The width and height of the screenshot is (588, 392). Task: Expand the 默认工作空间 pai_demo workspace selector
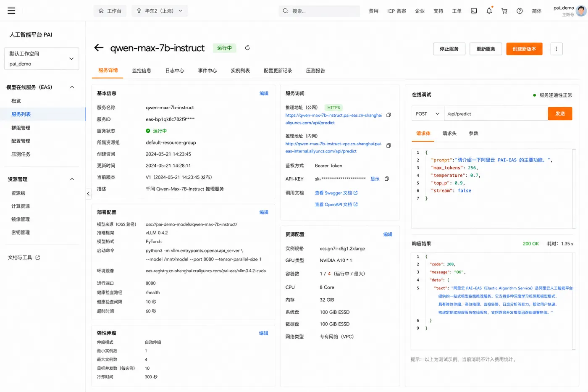[42, 58]
